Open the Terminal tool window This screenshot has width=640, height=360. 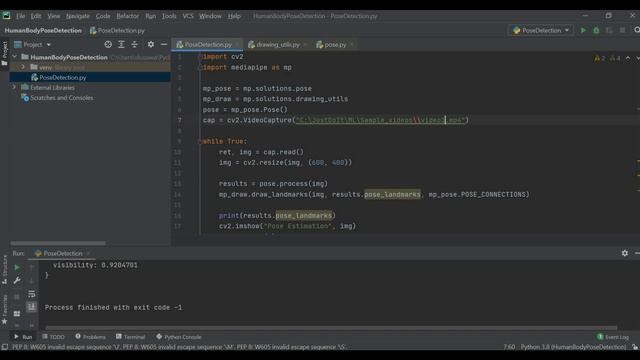click(131, 337)
